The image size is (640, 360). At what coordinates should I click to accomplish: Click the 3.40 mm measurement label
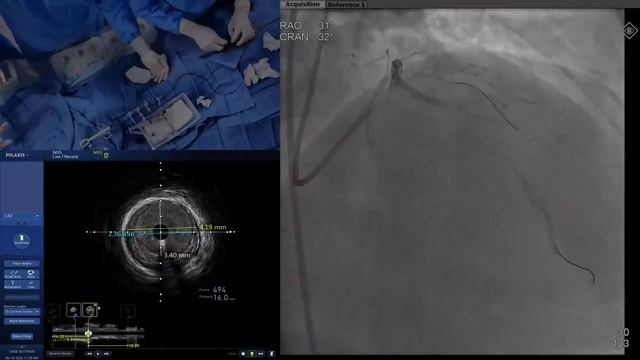[177, 255]
